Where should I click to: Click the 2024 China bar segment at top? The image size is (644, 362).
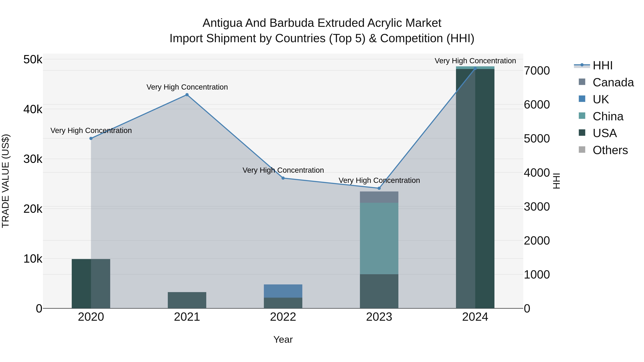pos(475,68)
